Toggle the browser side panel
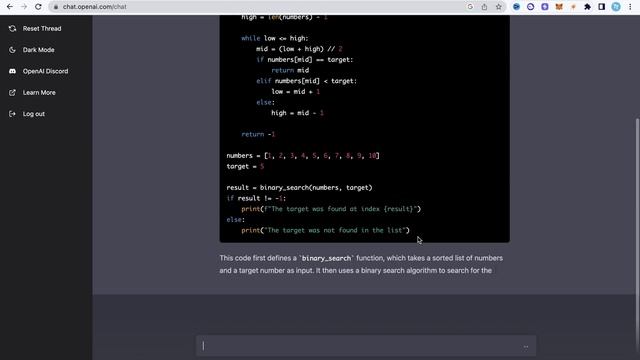Screen dimensions: 640x360 point(602,7)
